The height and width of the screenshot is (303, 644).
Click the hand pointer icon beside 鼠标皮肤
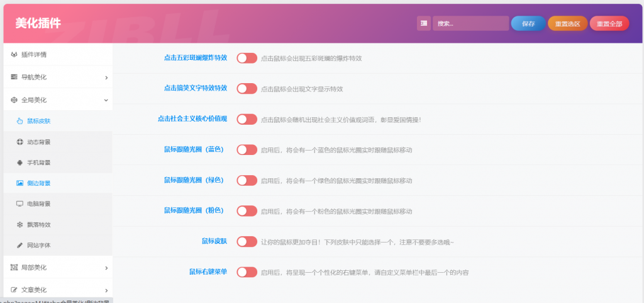coord(19,121)
